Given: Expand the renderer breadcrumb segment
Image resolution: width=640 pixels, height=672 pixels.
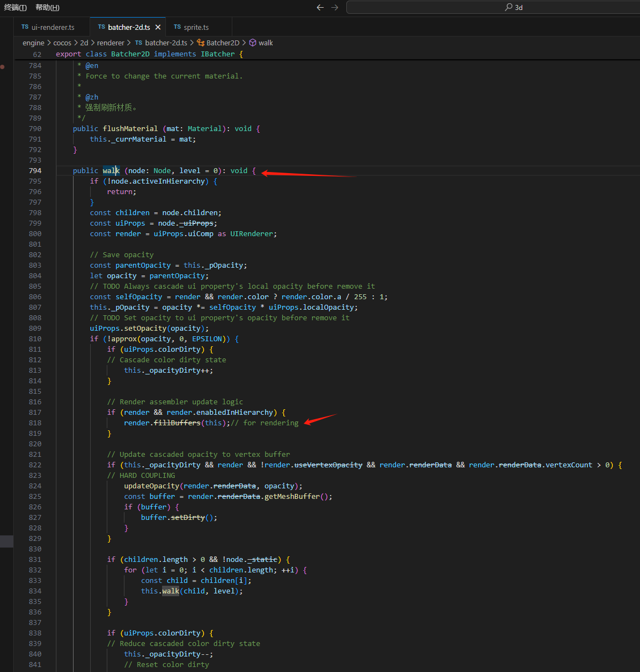Looking at the screenshot, I should (111, 43).
